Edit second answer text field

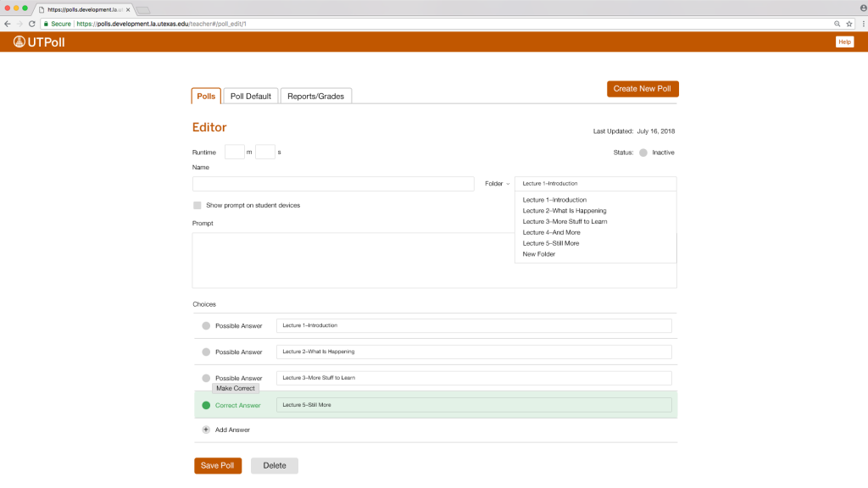pyautogui.click(x=474, y=352)
